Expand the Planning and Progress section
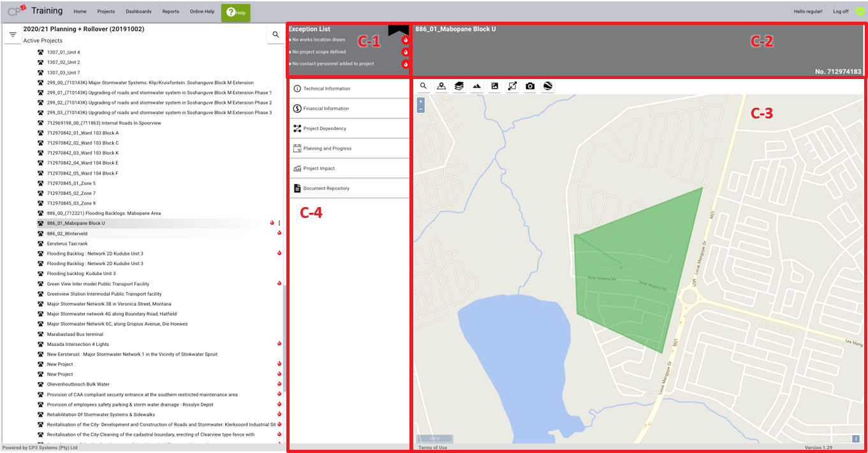 point(348,148)
